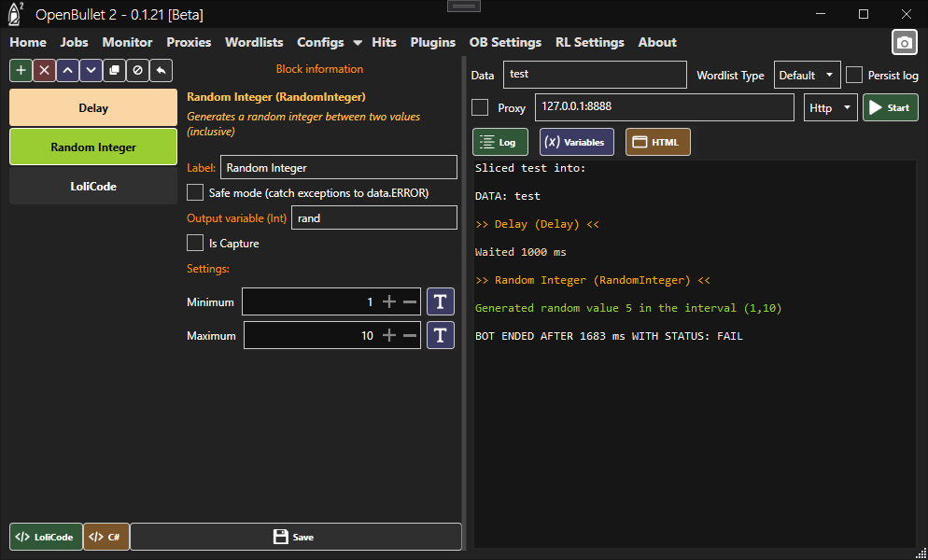The width and height of the screenshot is (928, 560).
Task: Open RL Settings
Action: [589, 42]
